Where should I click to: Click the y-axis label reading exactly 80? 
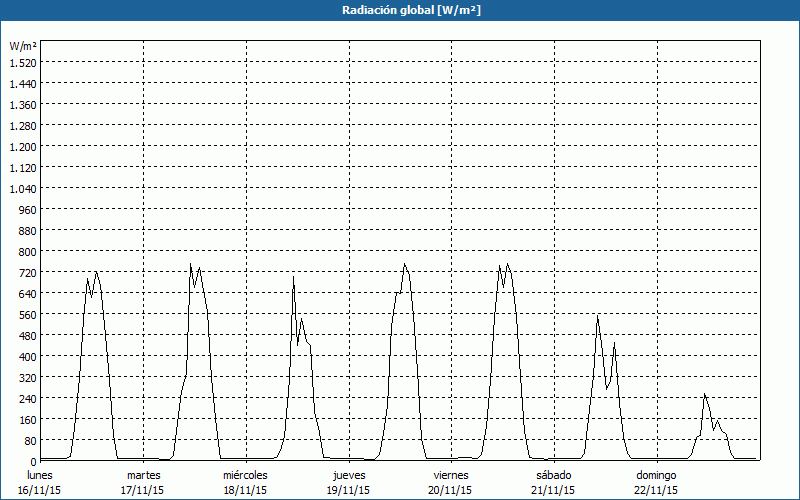click(31, 440)
